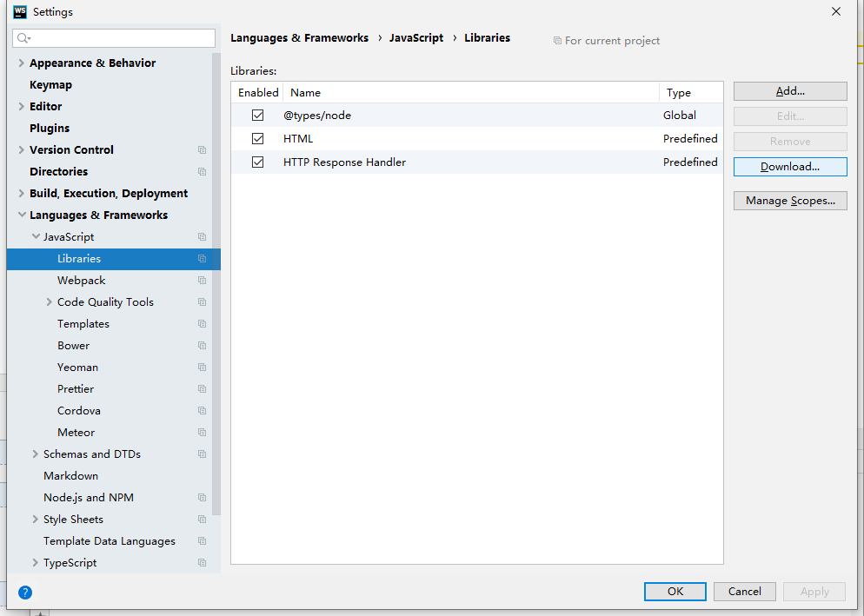The image size is (864, 616).
Task: Open the Webpack settings page
Action: tap(81, 281)
